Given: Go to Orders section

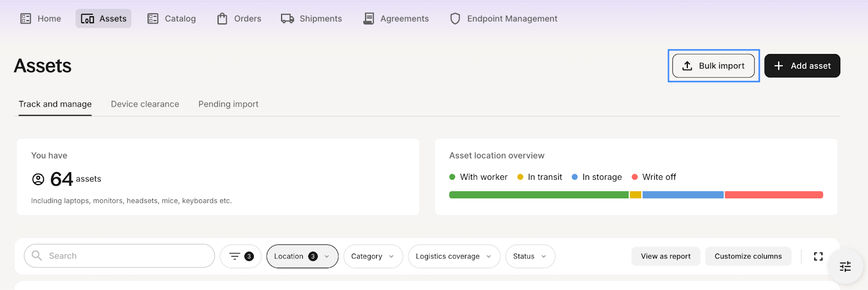Looking at the screenshot, I should click(239, 18).
